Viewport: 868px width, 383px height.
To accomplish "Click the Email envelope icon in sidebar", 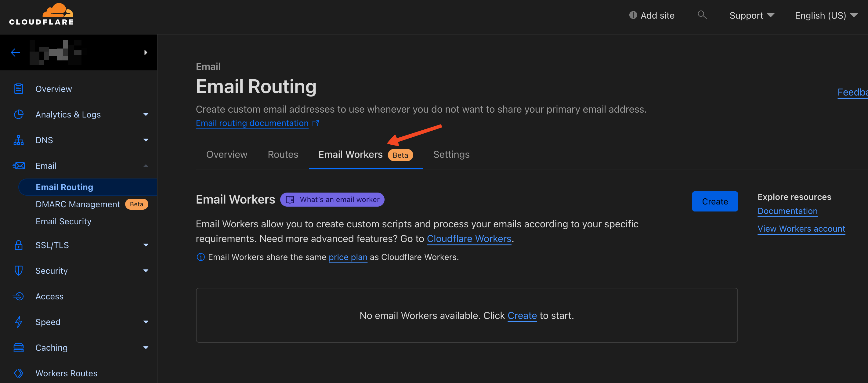I will tap(19, 165).
